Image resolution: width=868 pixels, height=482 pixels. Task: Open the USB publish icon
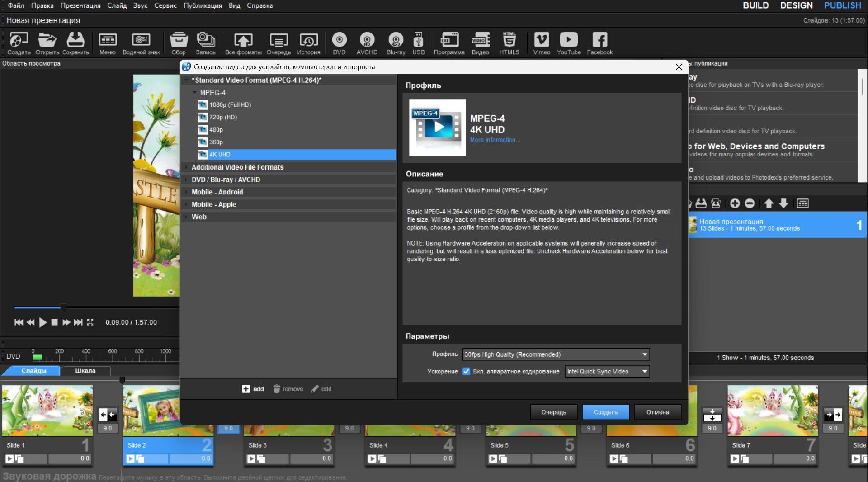point(418,43)
